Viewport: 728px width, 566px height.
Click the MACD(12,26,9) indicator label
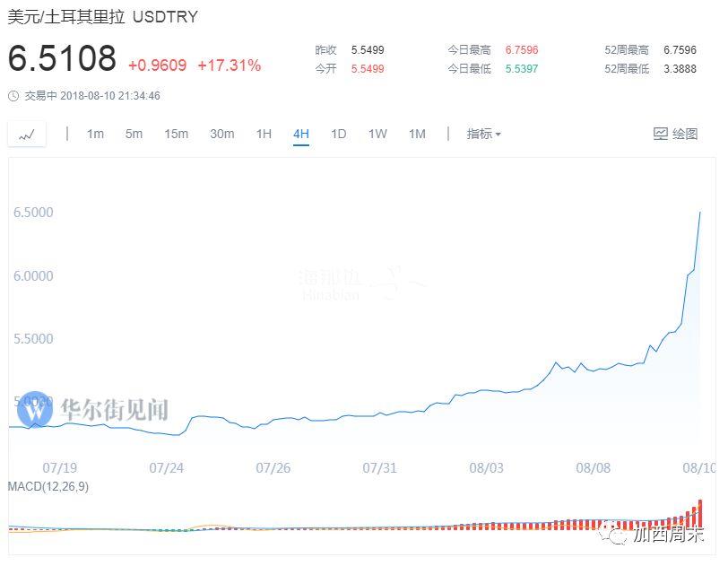[48, 486]
